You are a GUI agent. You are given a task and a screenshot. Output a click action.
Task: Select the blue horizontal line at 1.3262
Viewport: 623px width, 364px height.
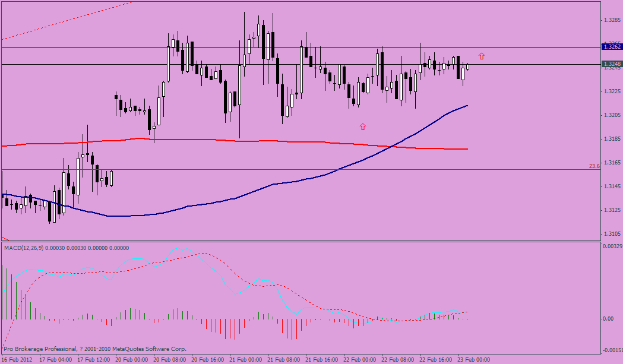pyautogui.click(x=301, y=47)
